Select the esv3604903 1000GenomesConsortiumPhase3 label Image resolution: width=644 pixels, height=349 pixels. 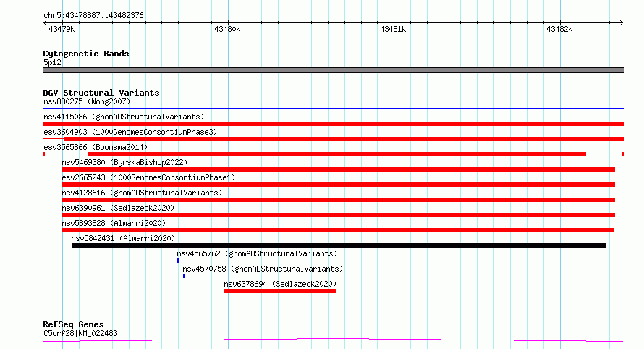[x=130, y=132]
